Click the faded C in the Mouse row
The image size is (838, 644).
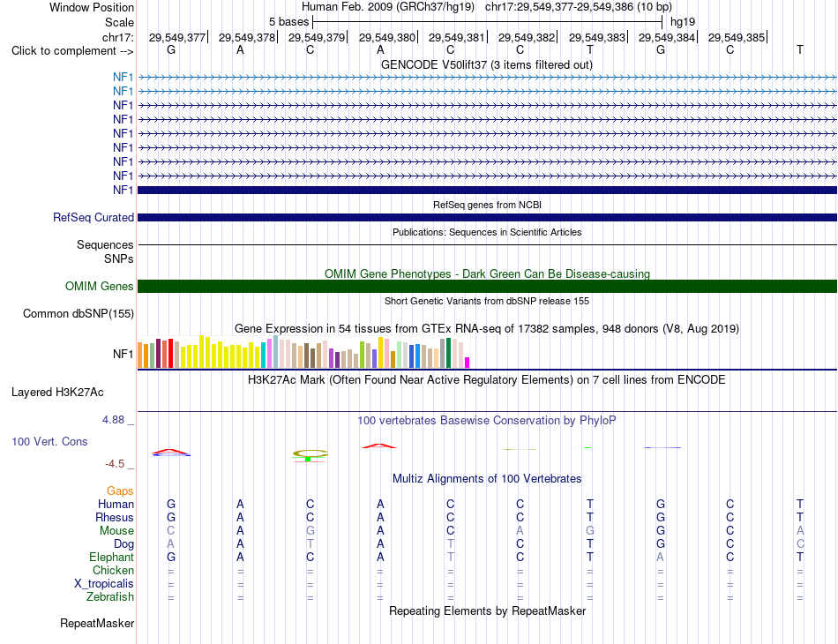(171, 531)
